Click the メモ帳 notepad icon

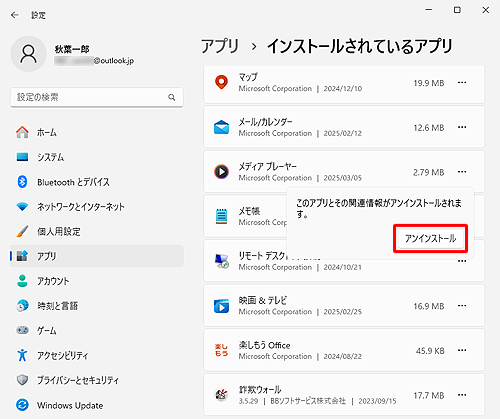(221, 216)
